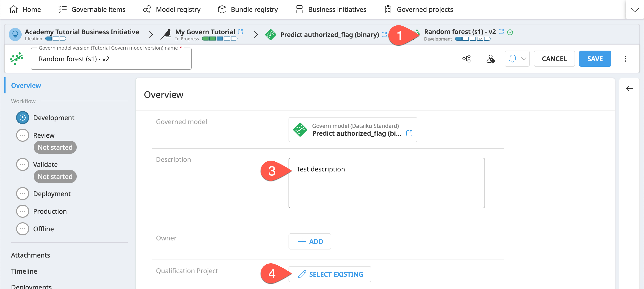The width and height of the screenshot is (644, 289).
Task: Open Random forest (s1) - v2 breadcrumb
Action: [x=460, y=32]
